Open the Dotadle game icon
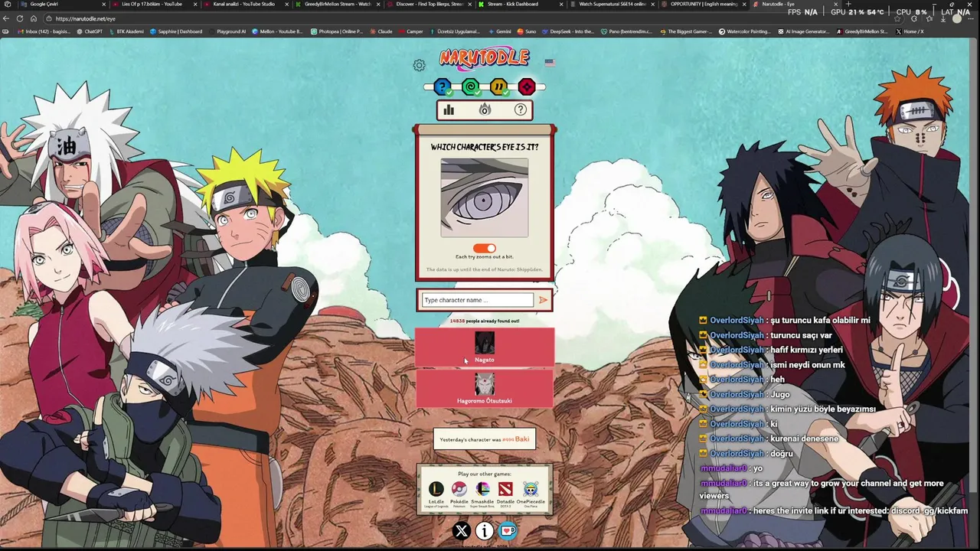The image size is (980, 551). coord(505,489)
